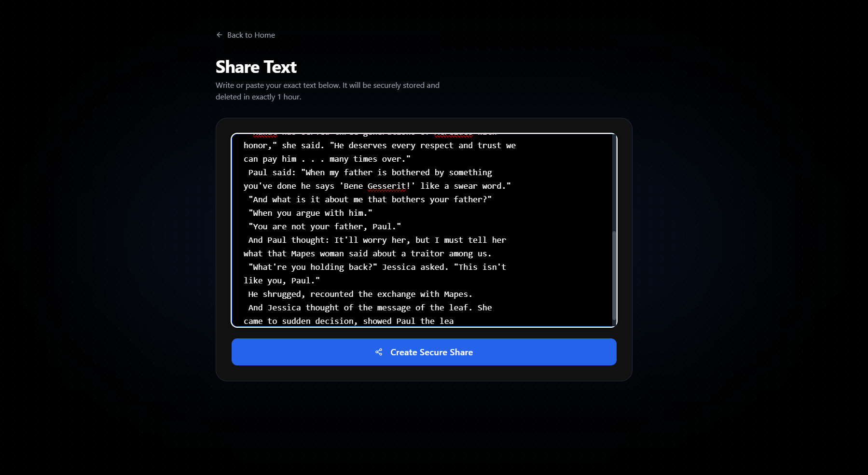Click the line '"What're you holding back?" Jessica asked.'

[377, 267]
